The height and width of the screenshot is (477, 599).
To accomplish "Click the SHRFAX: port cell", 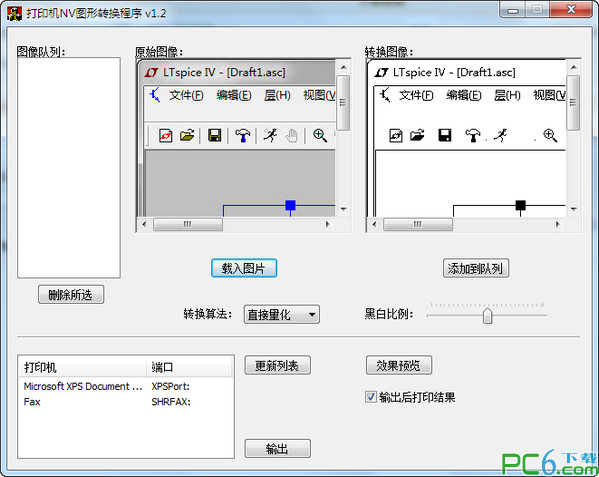I will (x=171, y=402).
